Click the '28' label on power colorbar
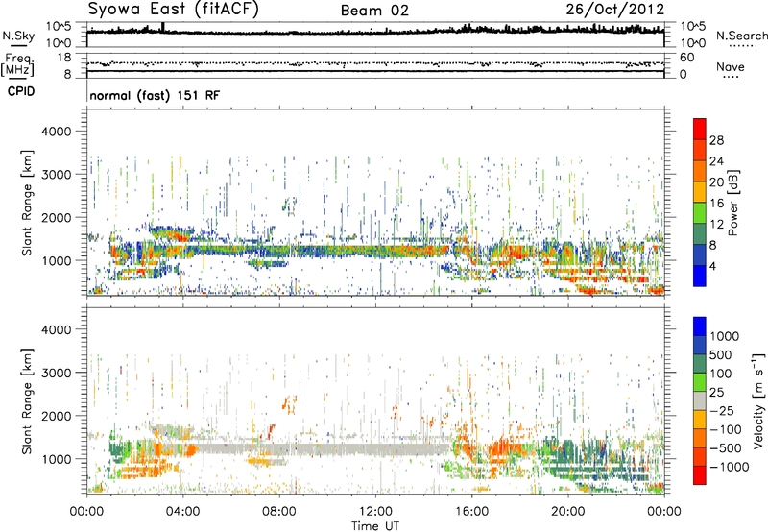The image size is (768, 532). tap(716, 140)
